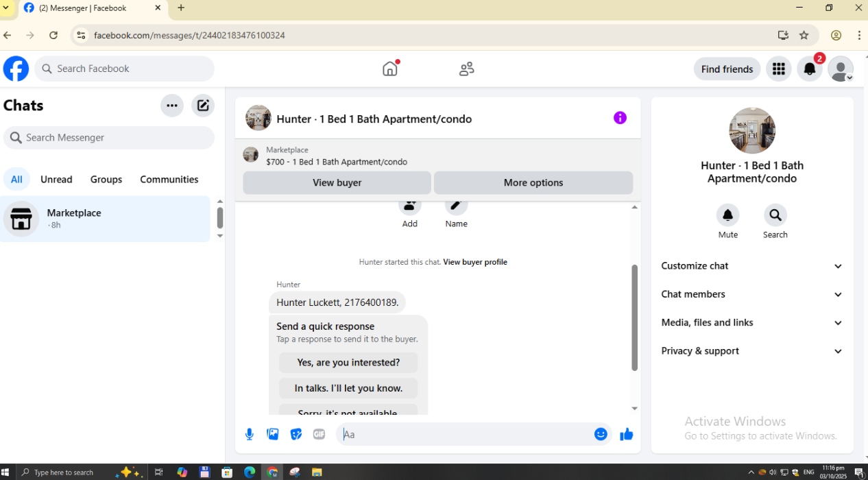Viewport: 868px width, 480px height.
Task: Reload the page with browser refresh icon
Action: [53, 35]
